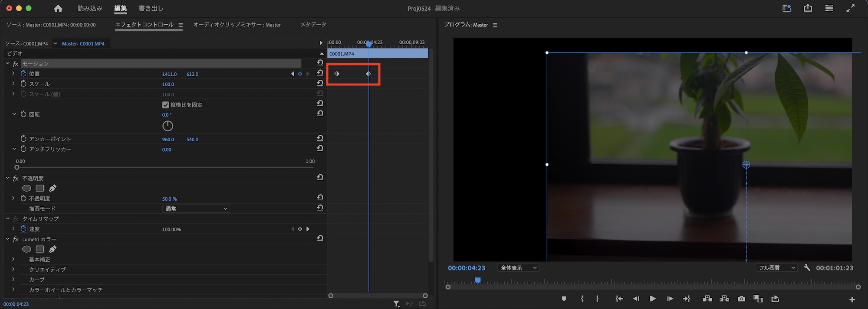Select the first 位置 keyframe diamond

coord(337,74)
